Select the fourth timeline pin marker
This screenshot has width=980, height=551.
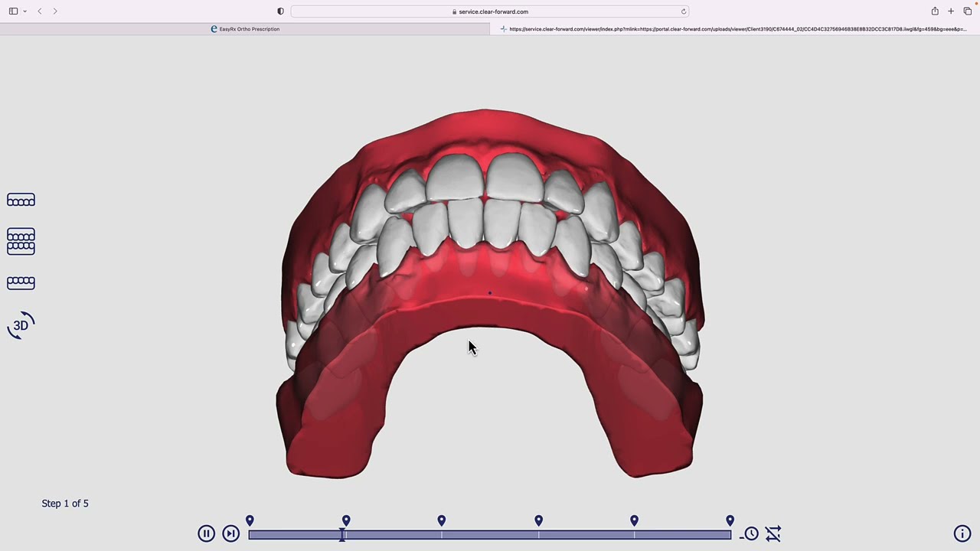pyautogui.click(x=538, y=520)
